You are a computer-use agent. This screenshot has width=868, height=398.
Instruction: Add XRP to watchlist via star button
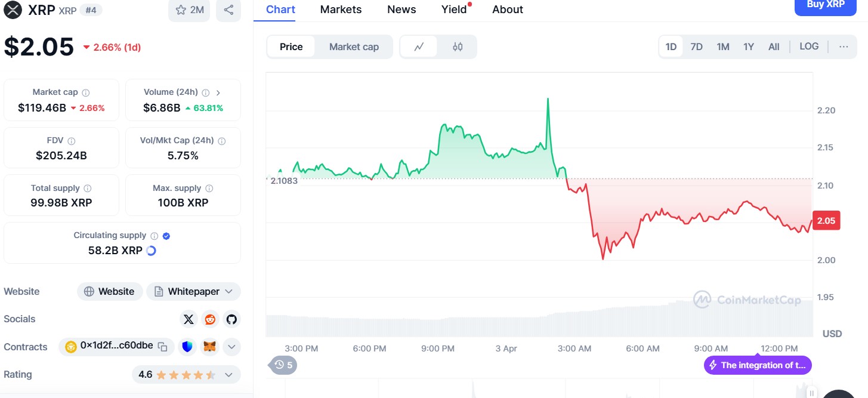coord(189,10)
